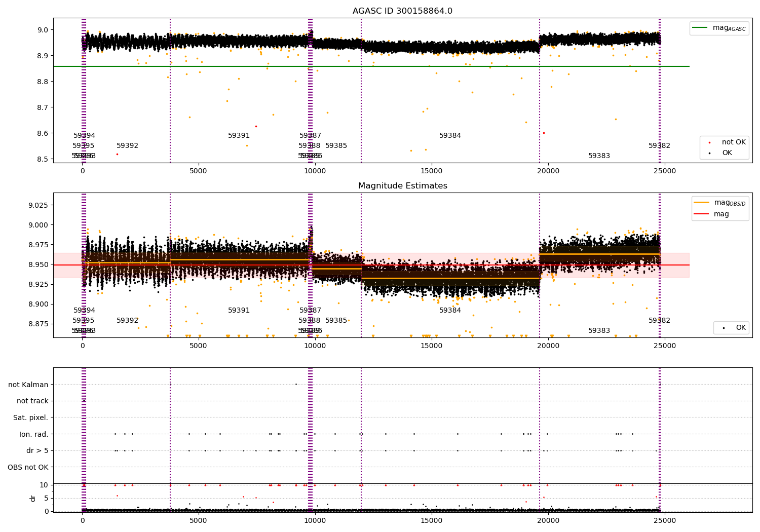Image resolution: width=760 pixels, height=532 pixels.
Task: Click the "Ion. rad." axis label
Action: 34,434
